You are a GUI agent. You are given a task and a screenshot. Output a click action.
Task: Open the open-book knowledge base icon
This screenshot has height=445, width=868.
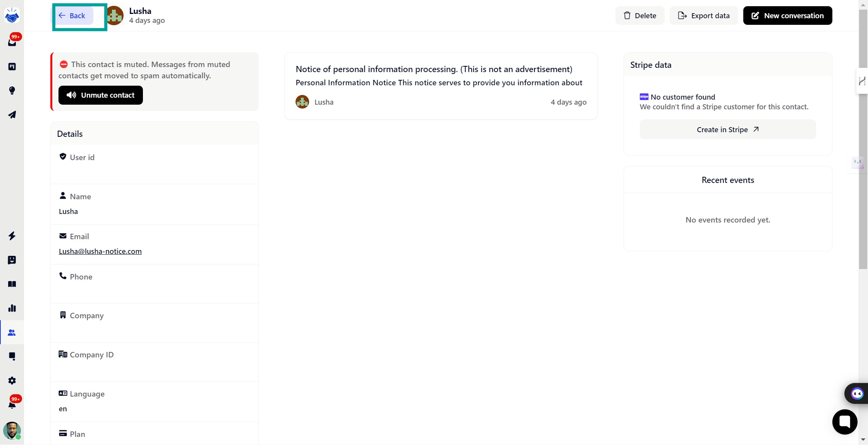tap(12, 284)
